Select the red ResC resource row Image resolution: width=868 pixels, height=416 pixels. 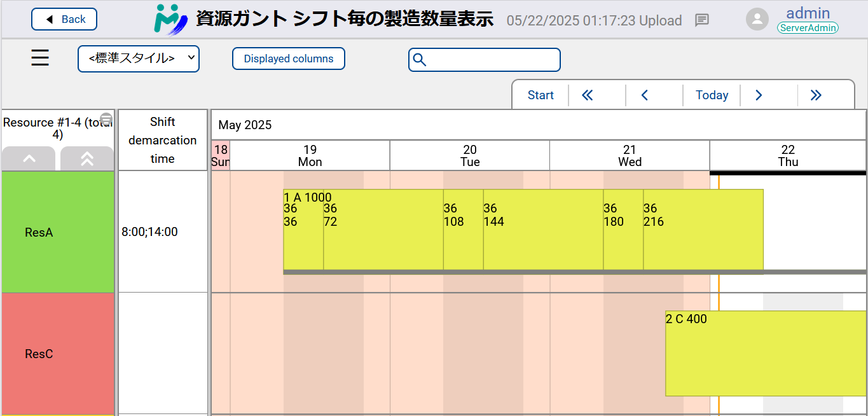pos(58,354)
